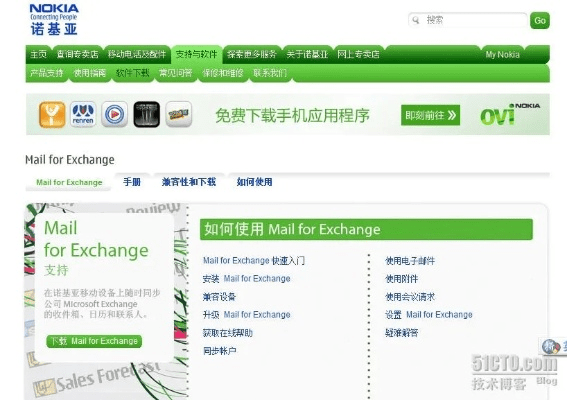Click the 下载 Mail for Exchange button

[x=94, y=341]
